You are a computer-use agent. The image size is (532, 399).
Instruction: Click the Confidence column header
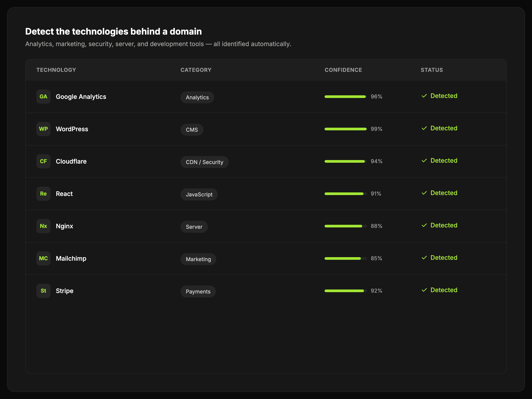pos(343,70)
